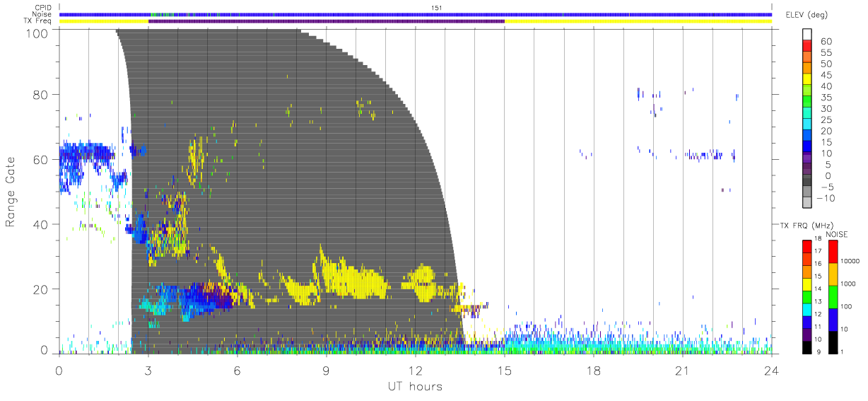Click the NOISE legend label 1
Viewport: 868px width, 401px height.
coord(840,352)
